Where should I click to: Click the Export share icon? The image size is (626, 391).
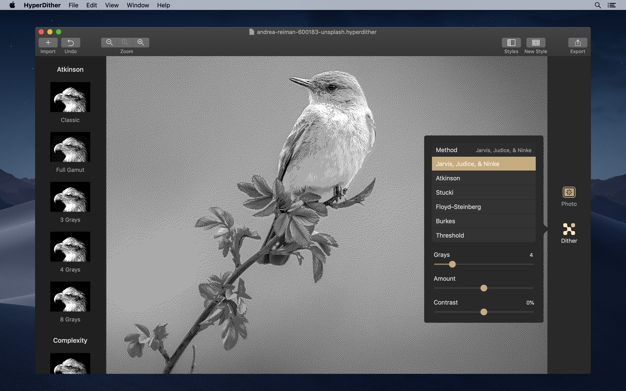[578, 43]
